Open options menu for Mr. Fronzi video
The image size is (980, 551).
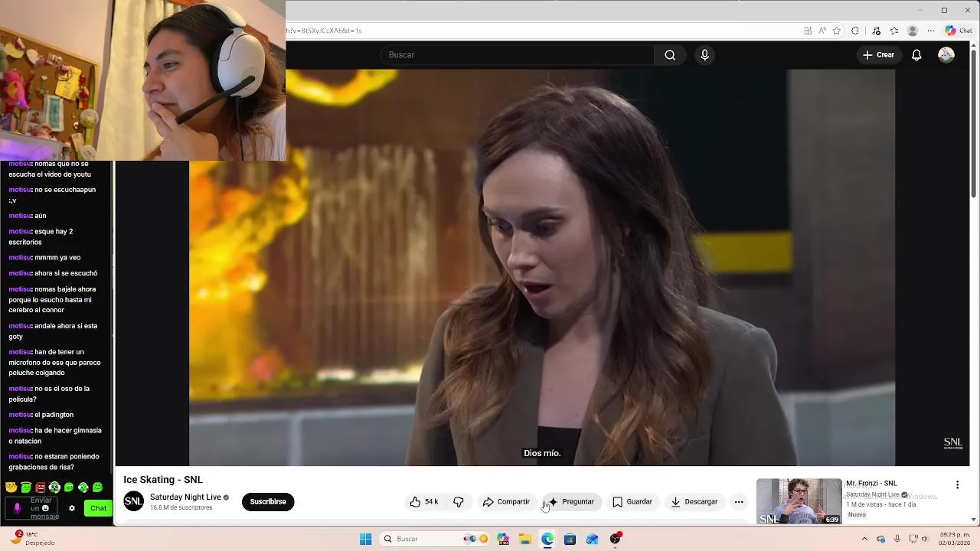(x=957, y=484)
